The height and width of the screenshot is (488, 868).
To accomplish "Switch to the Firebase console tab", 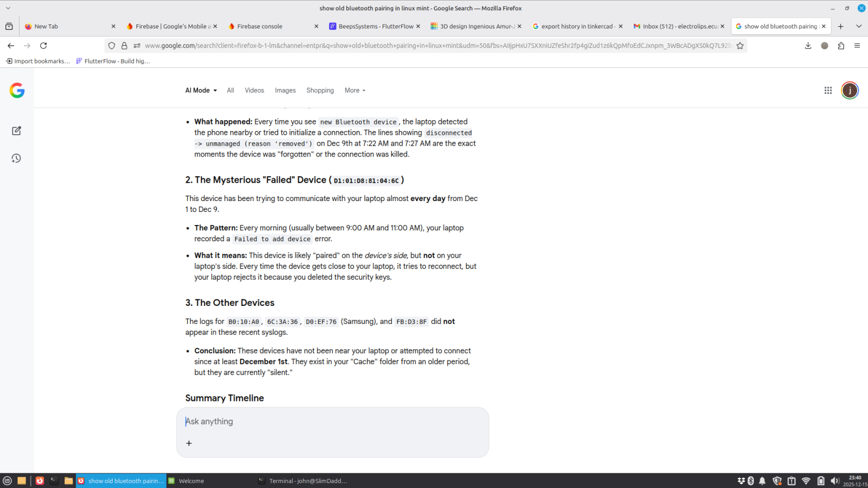I will pyautogui.click(x=259, y=26).
